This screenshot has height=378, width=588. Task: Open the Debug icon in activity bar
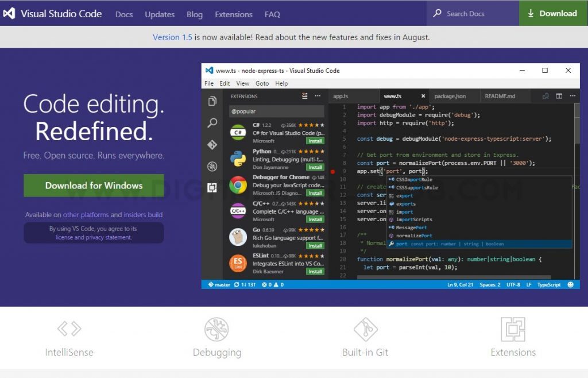212,167
